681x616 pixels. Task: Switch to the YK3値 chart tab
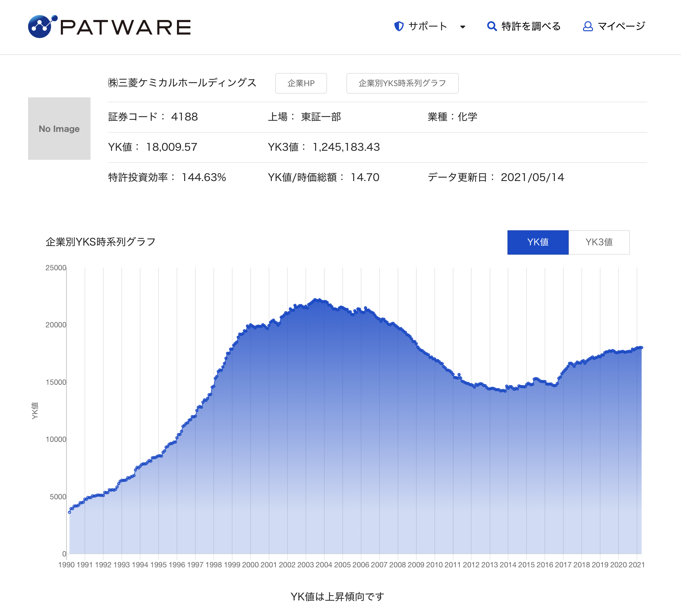pyautogui.click(x=599, y=242)
